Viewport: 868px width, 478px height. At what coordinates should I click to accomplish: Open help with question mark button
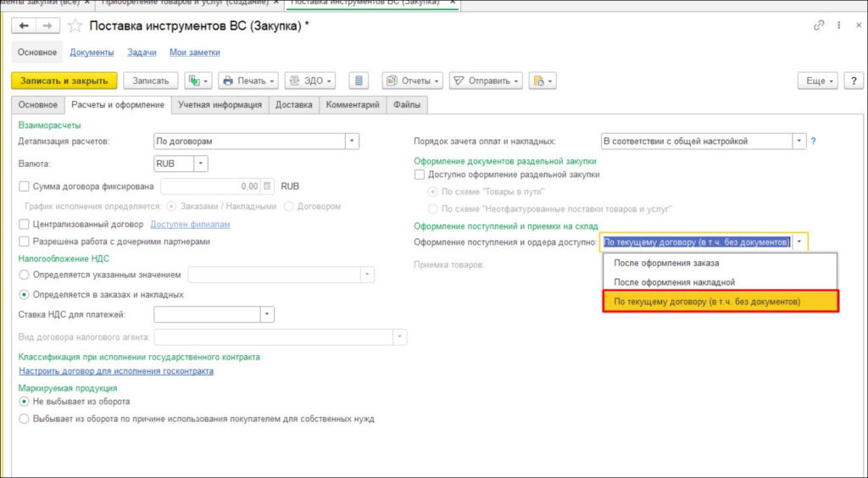[854, 81]
